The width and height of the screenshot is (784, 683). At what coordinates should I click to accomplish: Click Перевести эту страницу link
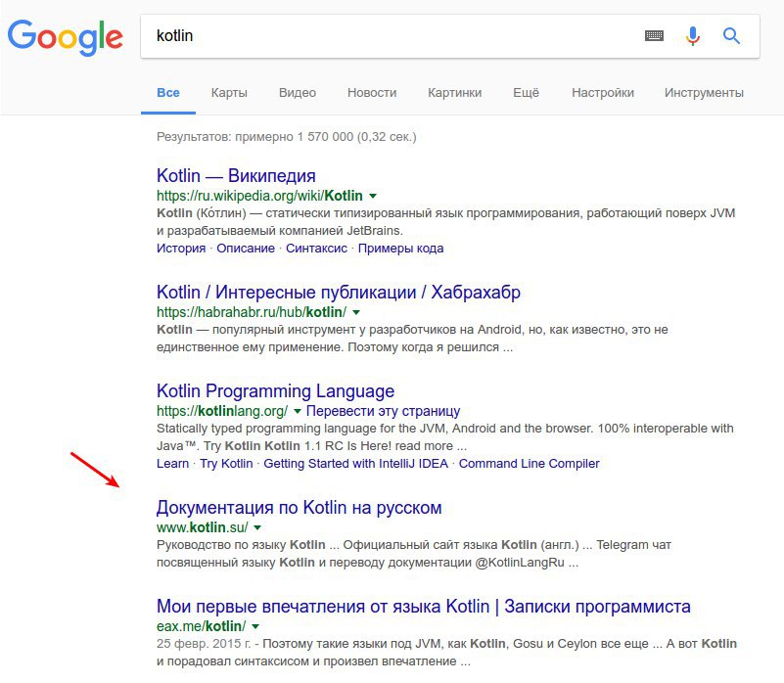coord(383,411)
